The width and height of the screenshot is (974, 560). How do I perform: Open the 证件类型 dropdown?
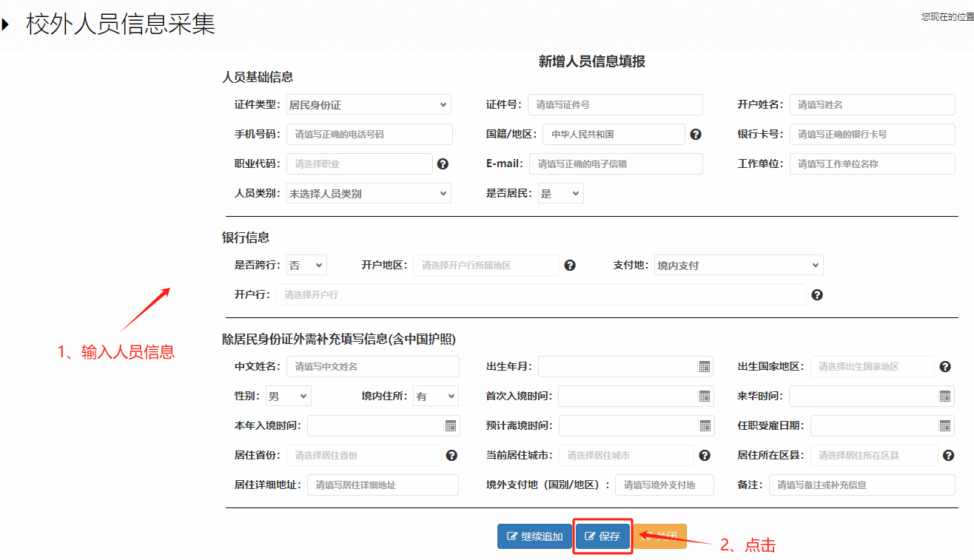point(369,105)
